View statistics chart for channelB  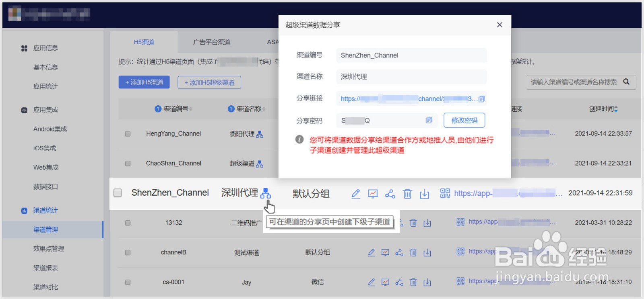point(385,252)
